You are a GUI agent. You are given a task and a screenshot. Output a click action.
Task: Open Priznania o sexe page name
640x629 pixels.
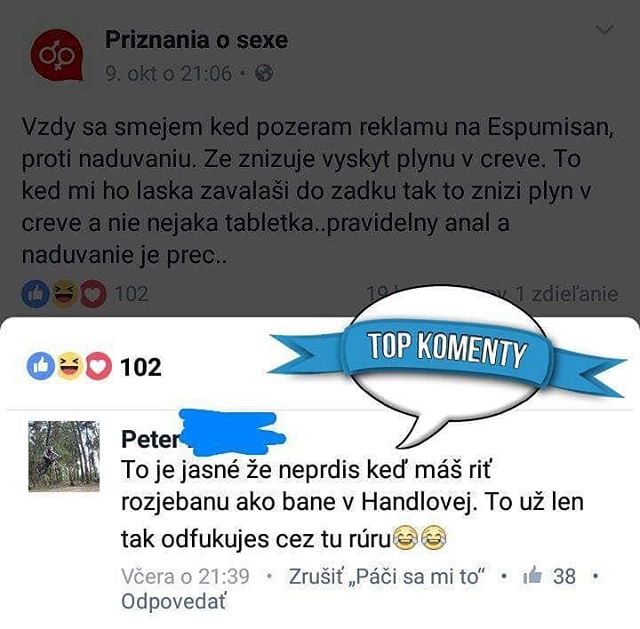(196, 40)
